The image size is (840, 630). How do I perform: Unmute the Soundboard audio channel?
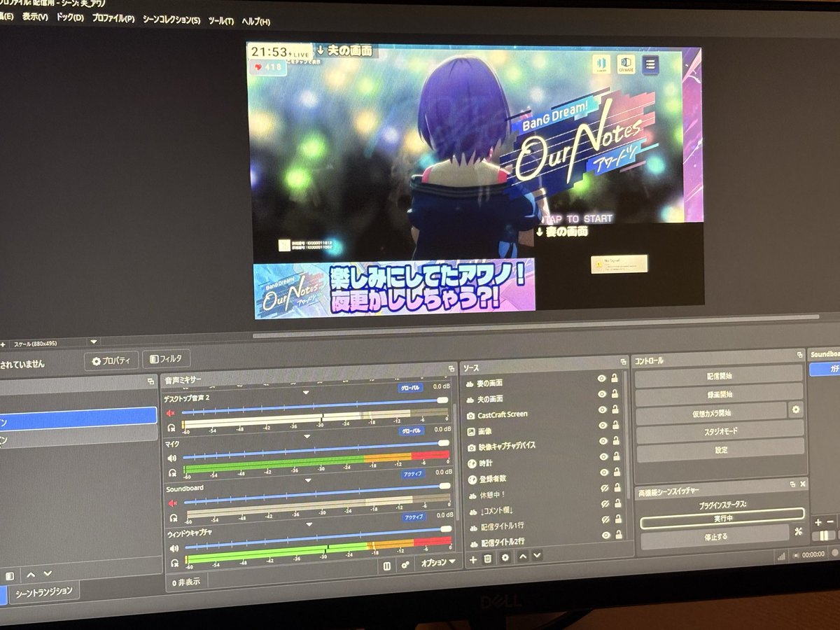tap(171, 503)
